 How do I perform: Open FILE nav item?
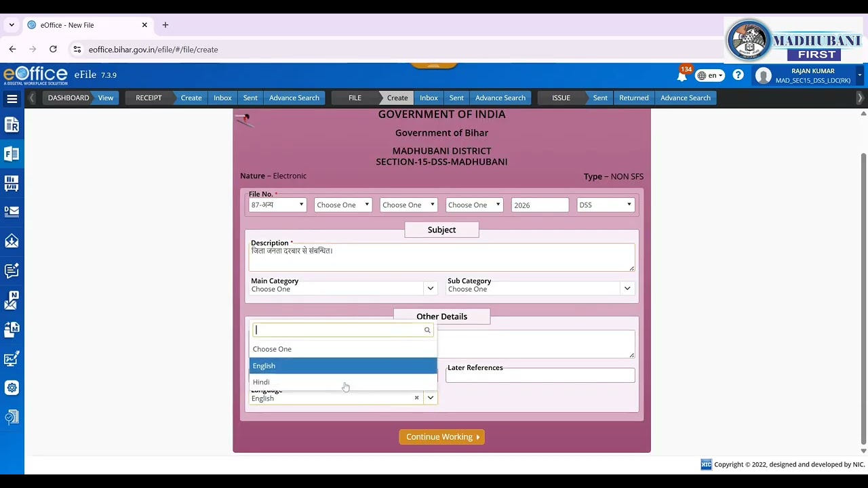click(355, 98)
